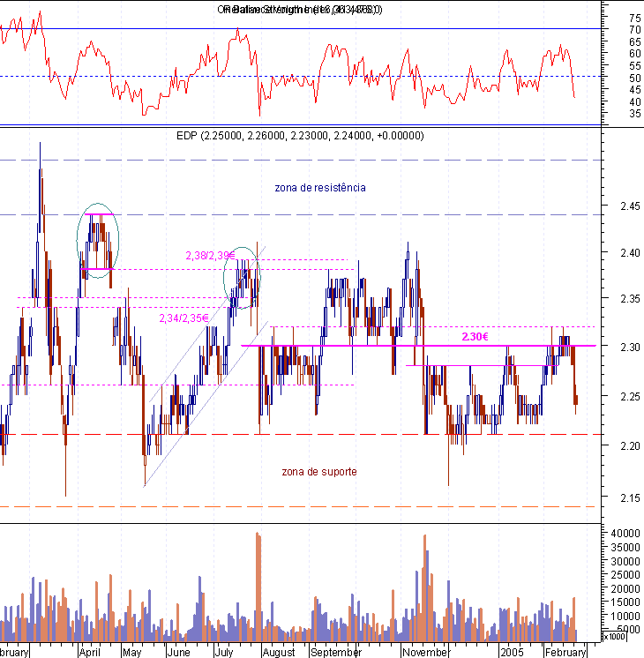Click the x1000 volume scale label
Viewport: 644px width, 658px height.
(x=614, y=636)
